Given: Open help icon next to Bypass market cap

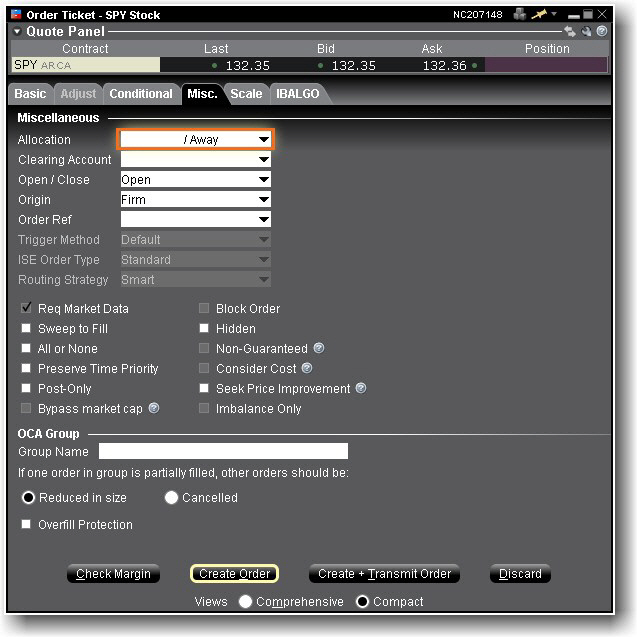Looking at the screenshot, I should [x=154, y=408].
